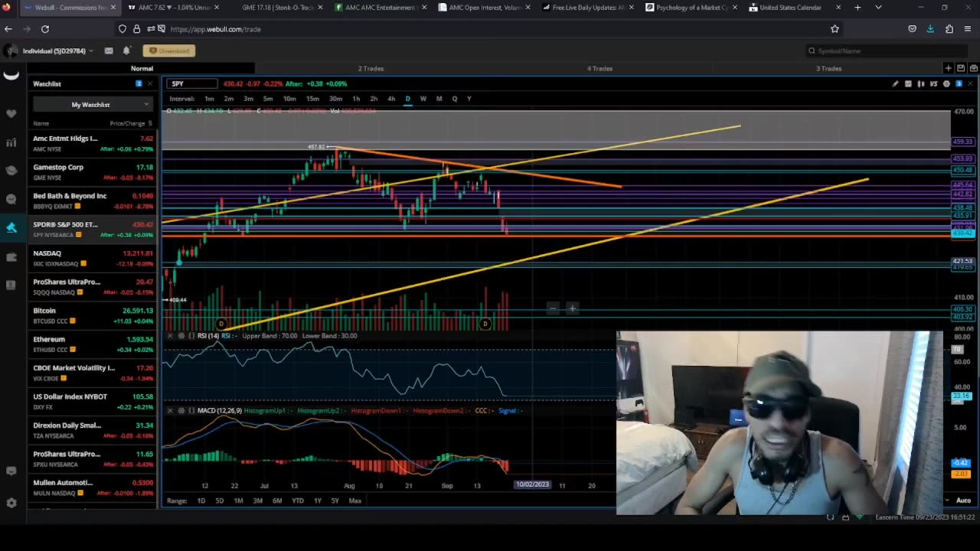List all browser tabs dropdown arrow
This screenshot has width=980, height=551.
(878, 8)
